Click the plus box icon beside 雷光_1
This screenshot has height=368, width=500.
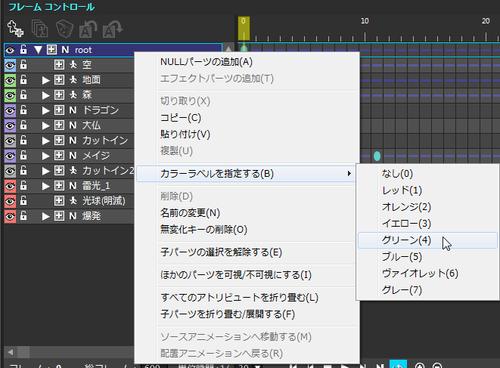tap(59, 185)
